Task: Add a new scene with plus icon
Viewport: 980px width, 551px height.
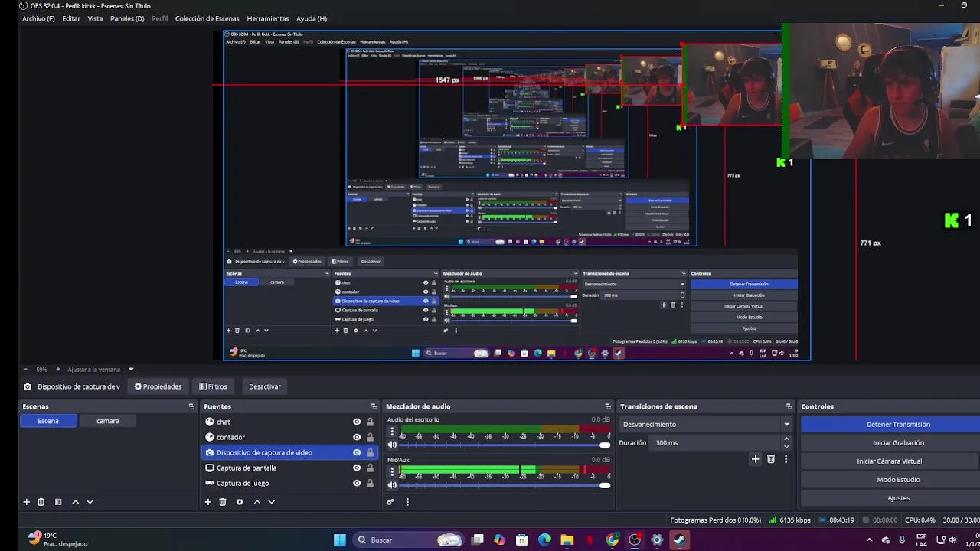Action: coord(26,502)
